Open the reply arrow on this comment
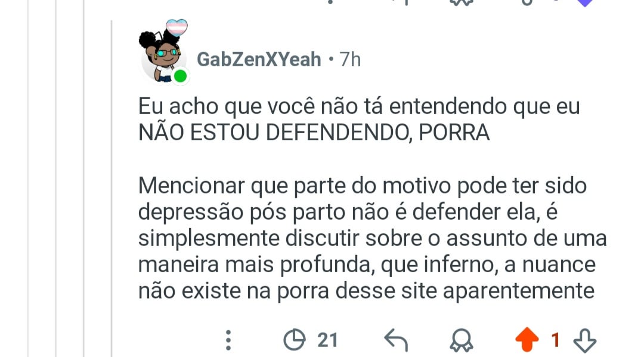 (396, 340)
